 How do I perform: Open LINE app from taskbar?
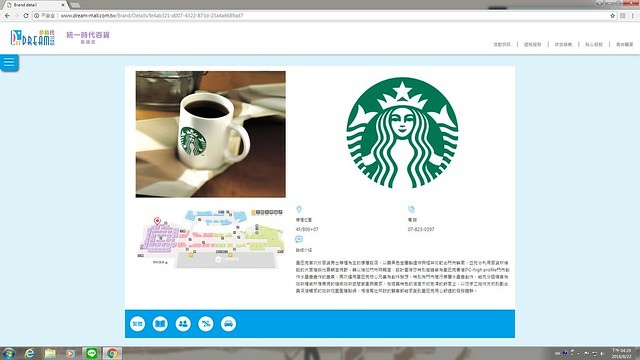(x=91, y=353)
